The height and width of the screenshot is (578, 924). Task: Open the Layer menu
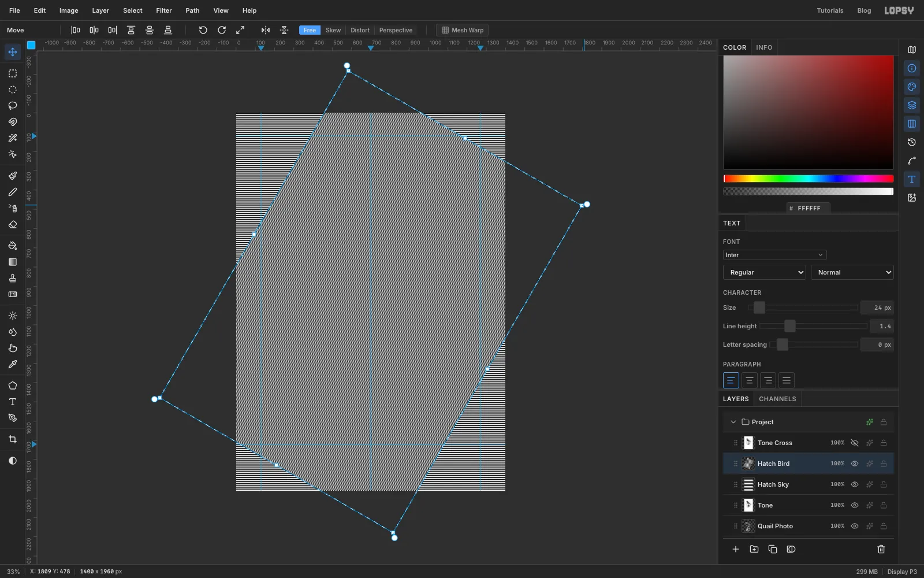coord(100,10)
